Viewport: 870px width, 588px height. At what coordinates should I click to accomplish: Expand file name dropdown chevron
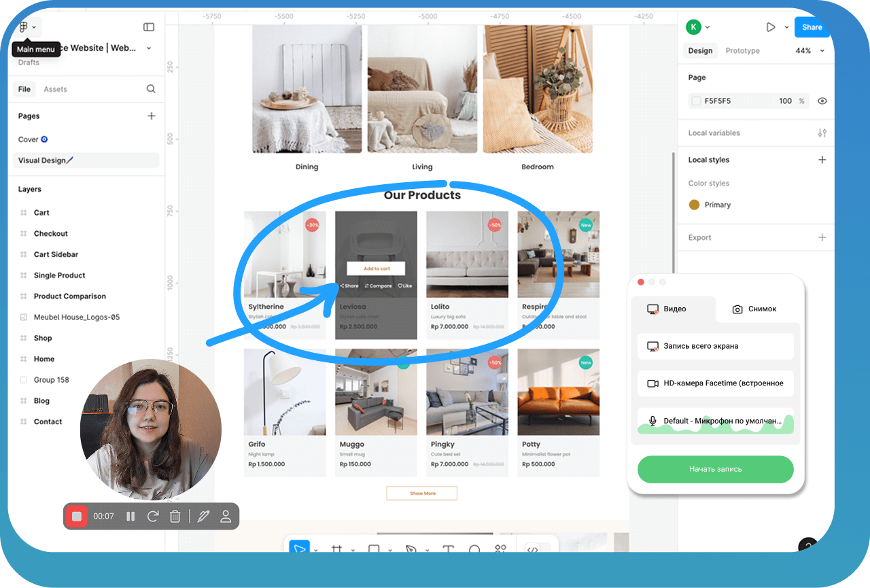[x=149, y=48]
